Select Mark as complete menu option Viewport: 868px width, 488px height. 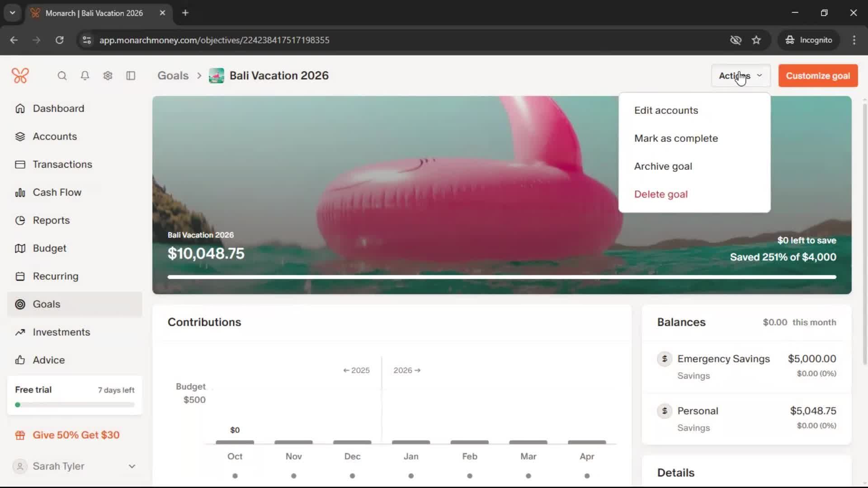676,138
